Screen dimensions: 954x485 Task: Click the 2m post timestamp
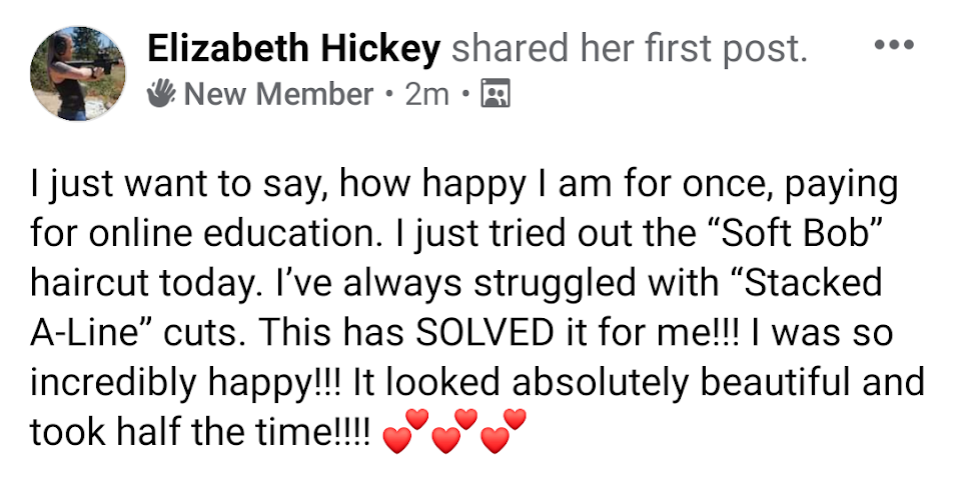426,95
